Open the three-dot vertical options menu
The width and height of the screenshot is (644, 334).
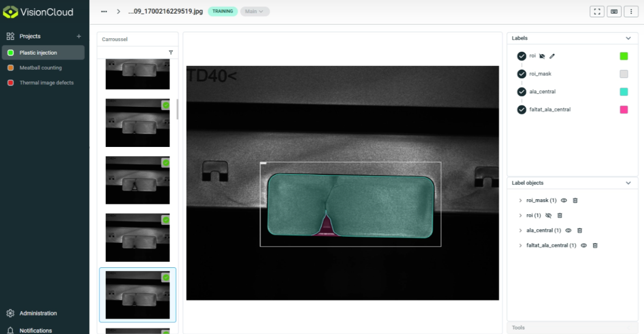tap(631, 12)
